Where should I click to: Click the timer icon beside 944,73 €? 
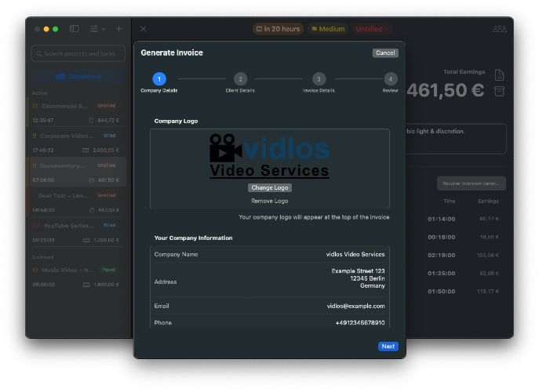coord(91,121)
